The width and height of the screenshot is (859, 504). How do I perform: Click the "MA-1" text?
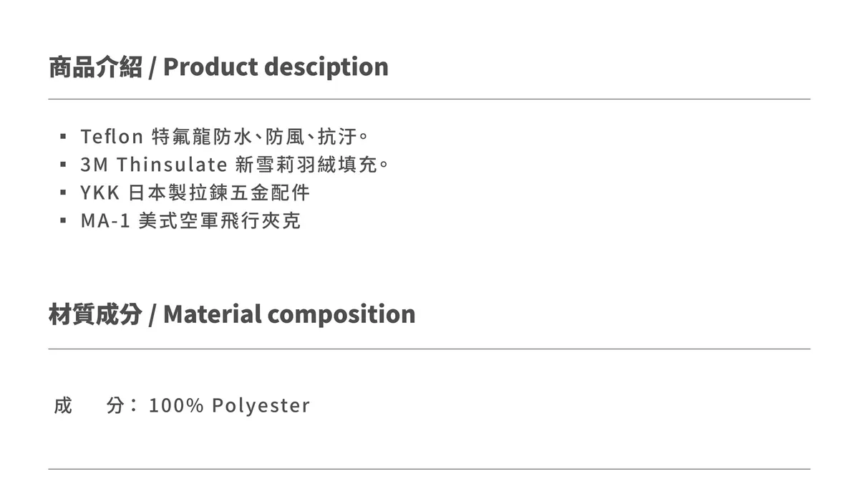(x=105, y=220)
